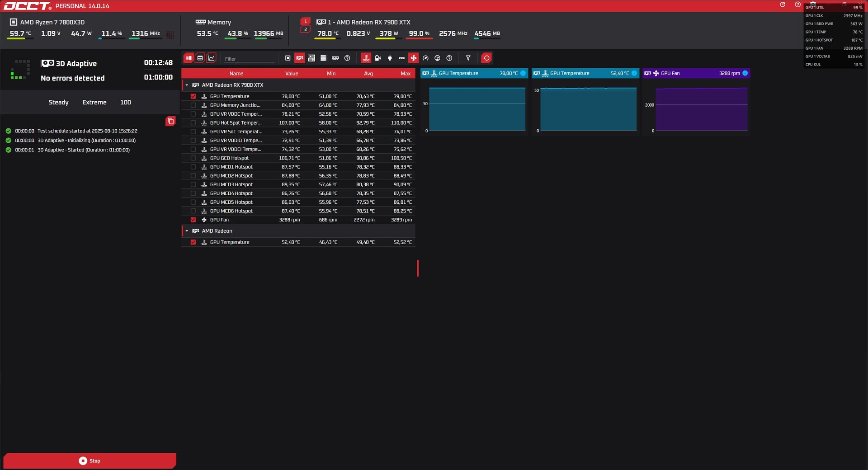
Task: Click the '3D Adaptive - Started' log entry
Action: [x=84, y=150]
